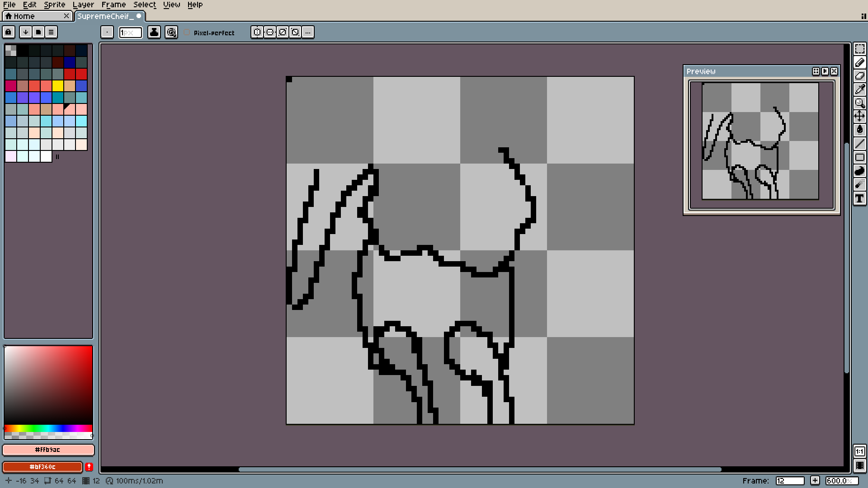Pick the yellow swatch in palette
This screenshot has height=488, width=868.
point(58,86)
